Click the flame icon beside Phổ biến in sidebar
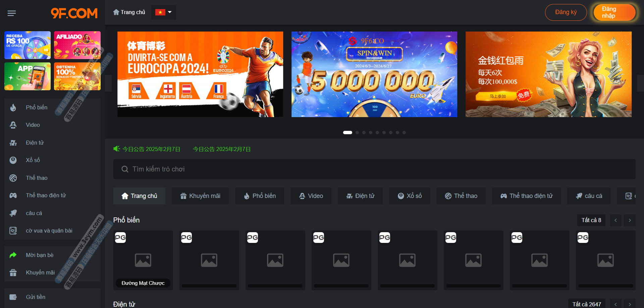644x308 pixels. [x=13, y=107]
